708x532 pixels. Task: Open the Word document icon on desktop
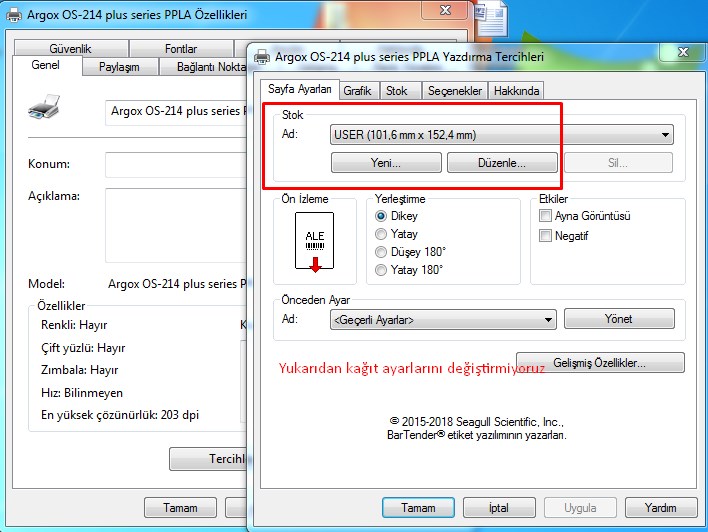point(490,18)
